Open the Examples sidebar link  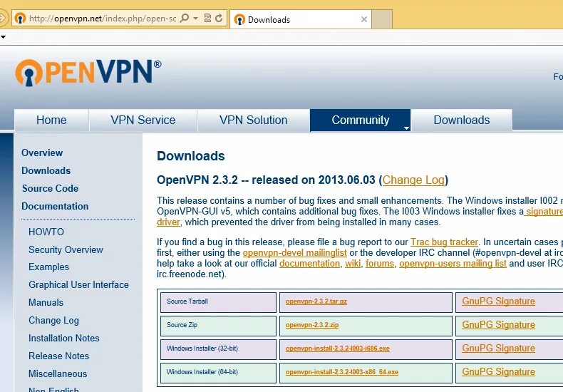pos(49,267)
